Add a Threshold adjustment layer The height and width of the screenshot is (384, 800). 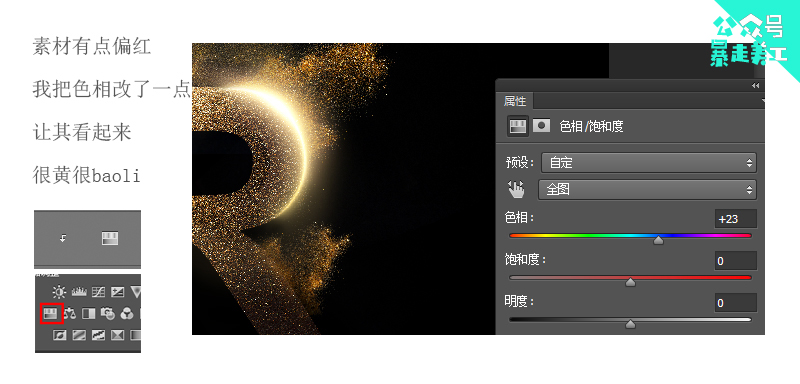pos(98,335)
